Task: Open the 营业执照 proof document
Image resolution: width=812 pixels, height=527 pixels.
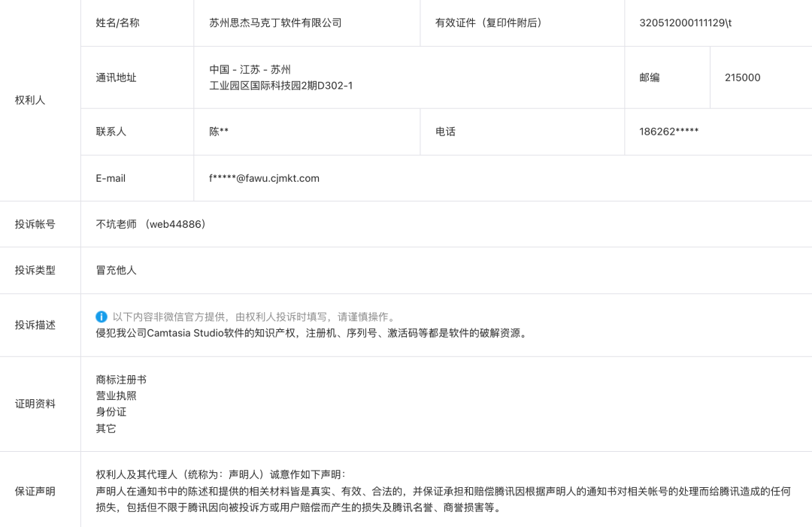Action: coord(116,395)
